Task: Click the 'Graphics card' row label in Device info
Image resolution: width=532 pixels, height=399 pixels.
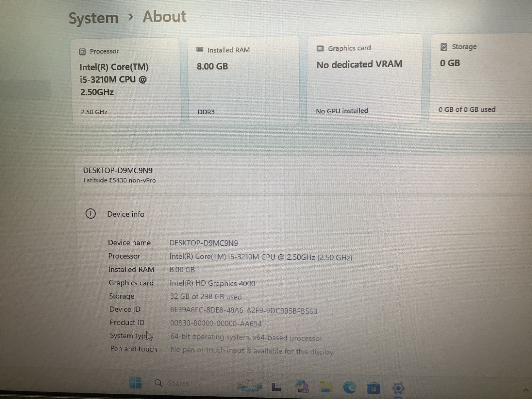Action: point(131,283)
